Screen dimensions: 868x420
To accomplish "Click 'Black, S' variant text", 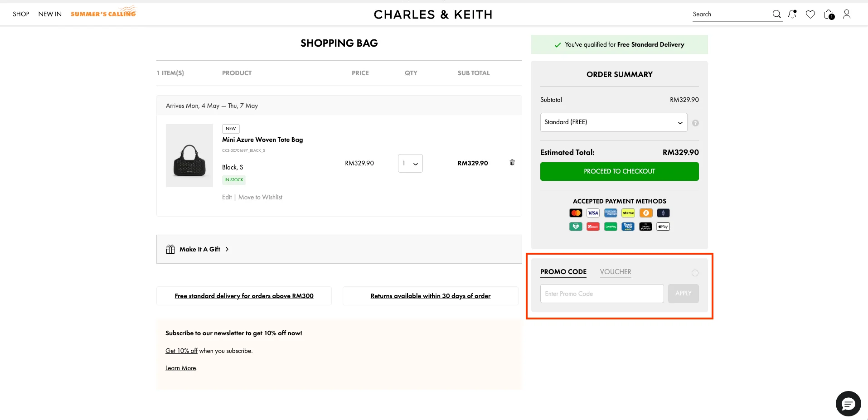I will 233,167.
